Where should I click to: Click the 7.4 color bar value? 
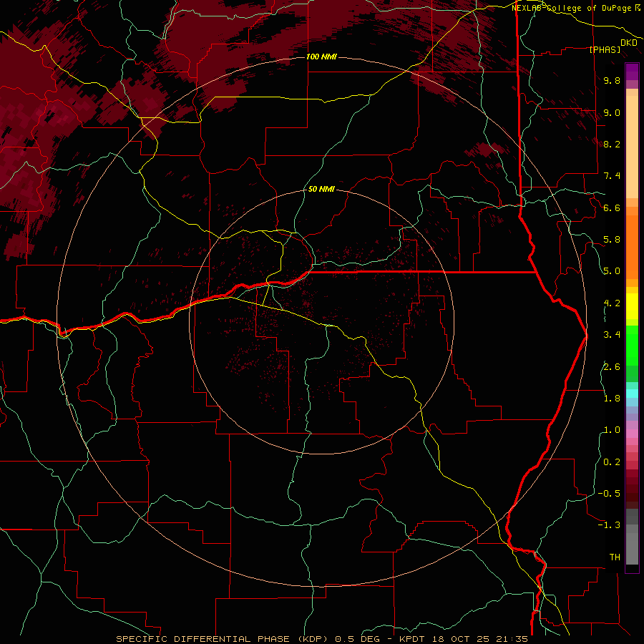tap(612, 176)
